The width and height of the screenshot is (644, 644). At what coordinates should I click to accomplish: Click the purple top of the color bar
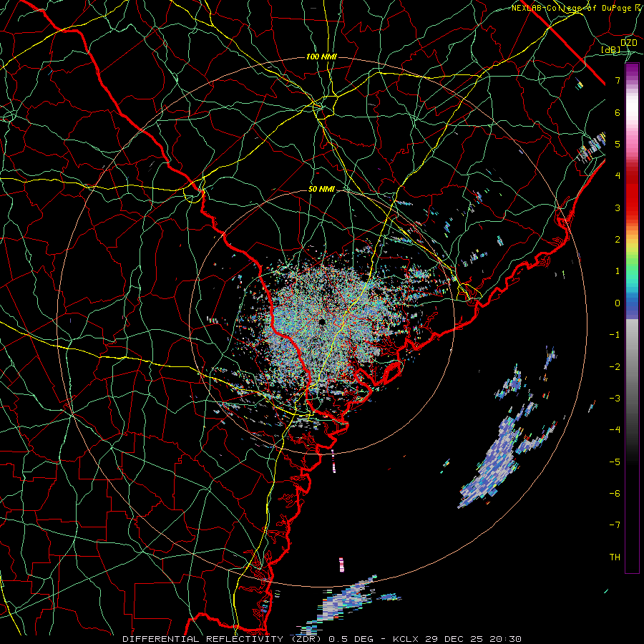coord(632,72)
